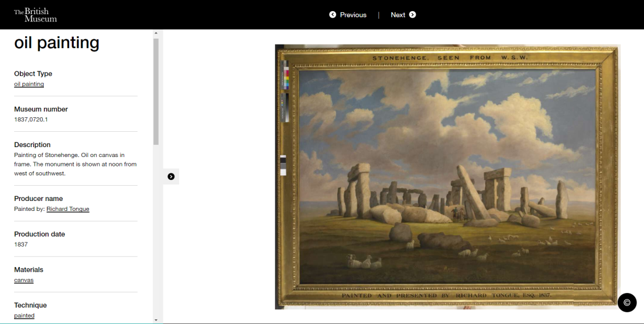Click the Description paragraph text

point(75,164)
